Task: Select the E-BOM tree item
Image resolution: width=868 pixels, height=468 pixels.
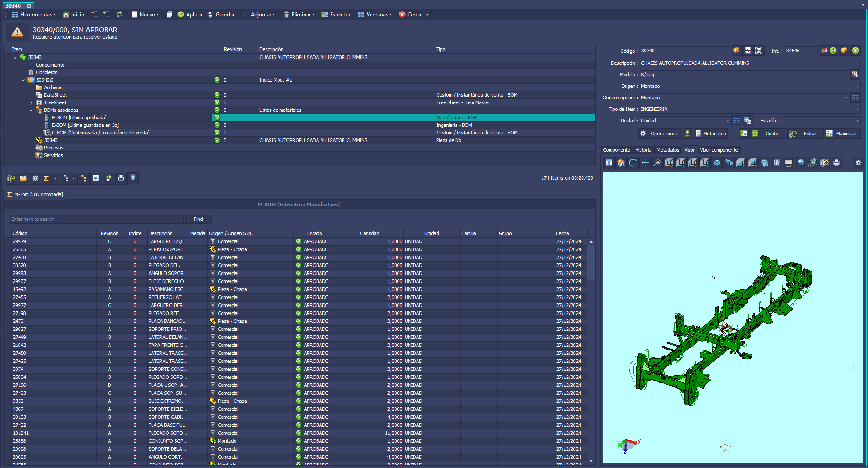Action: pos(85,125)
